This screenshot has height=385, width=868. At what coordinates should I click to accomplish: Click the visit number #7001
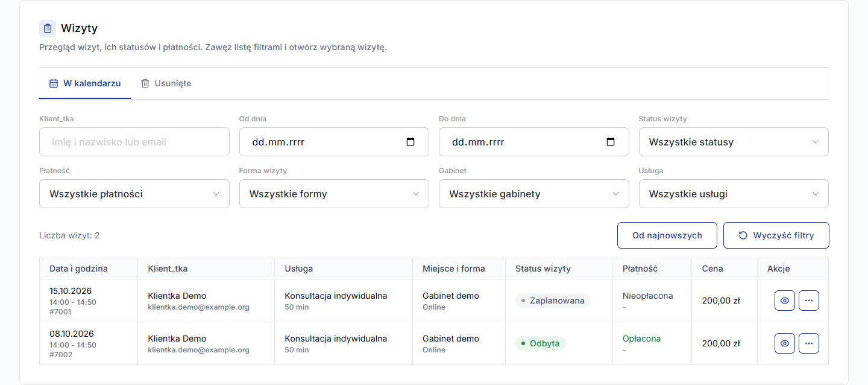coord(60,312)
